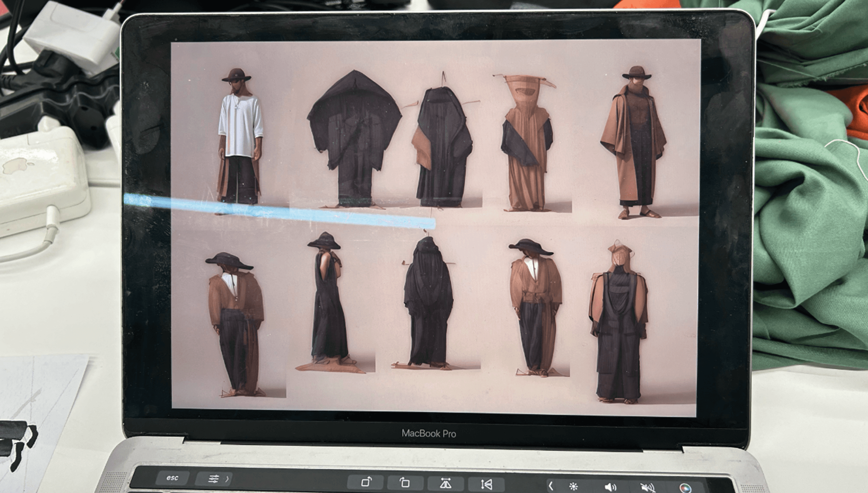Launch Siri from the Touch Bar

685,489
